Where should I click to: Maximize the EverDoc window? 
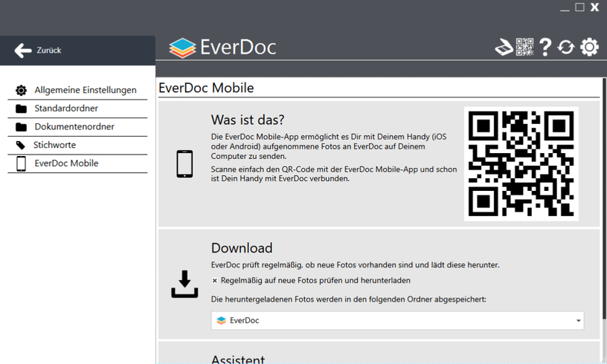click(x=580, y=7)
